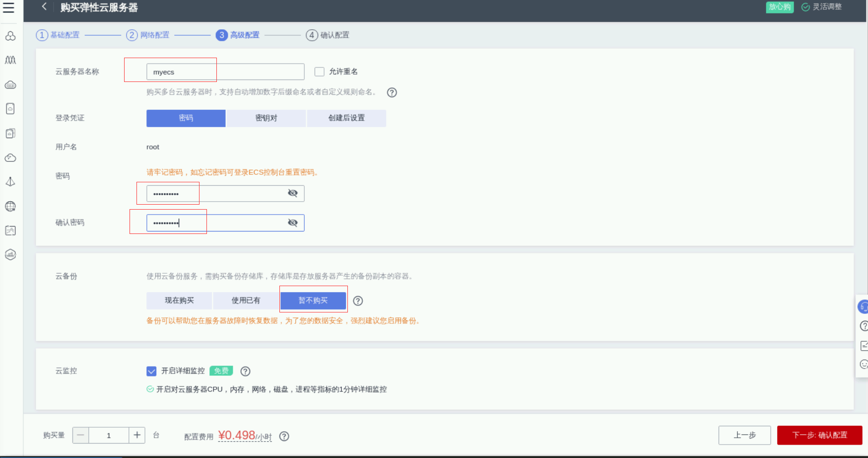Click the orange backup recommendation text
The image size is (868, 458).
point(284,321)
